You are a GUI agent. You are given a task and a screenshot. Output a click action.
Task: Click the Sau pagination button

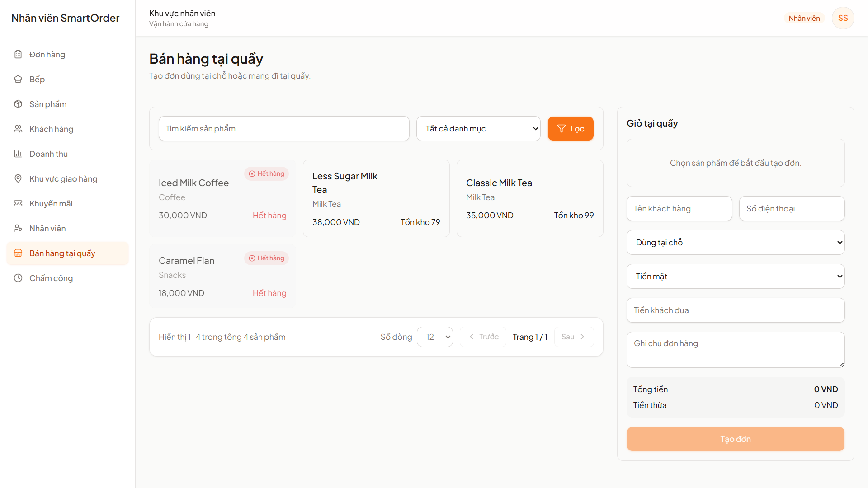(574, 337)
